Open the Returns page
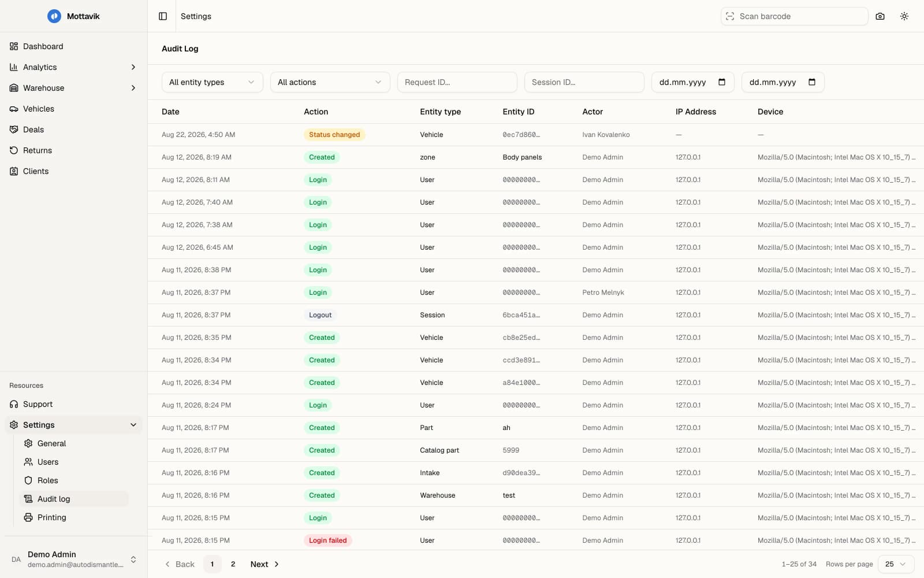 73,150
